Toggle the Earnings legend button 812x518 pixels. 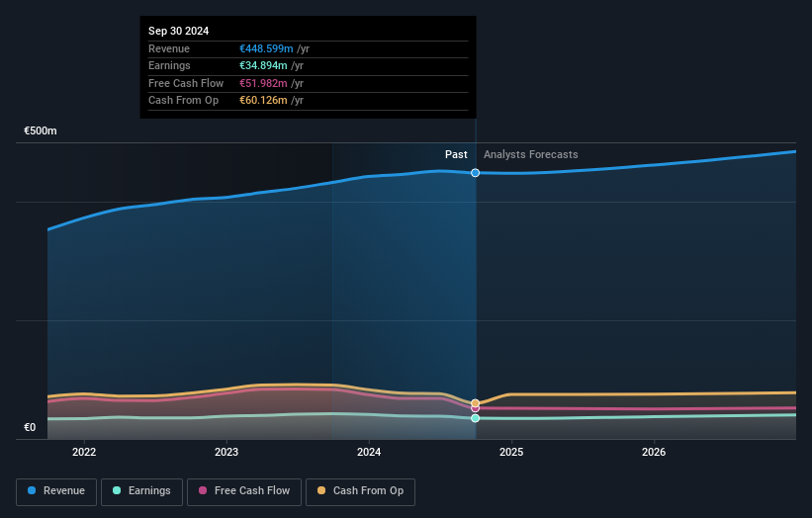pyautogui.click(x=141, y=491)
